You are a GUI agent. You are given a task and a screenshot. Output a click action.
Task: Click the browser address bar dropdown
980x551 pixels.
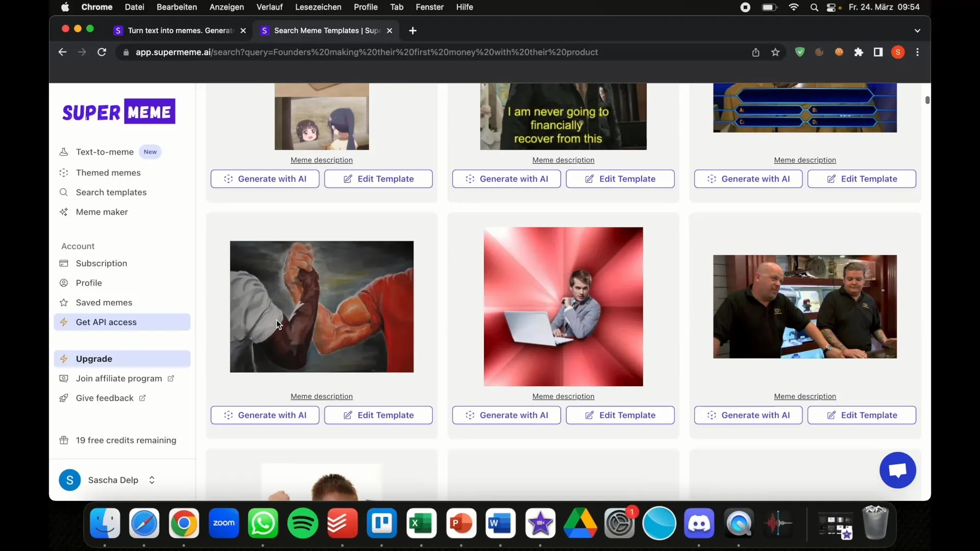click(x=917, y=30)
